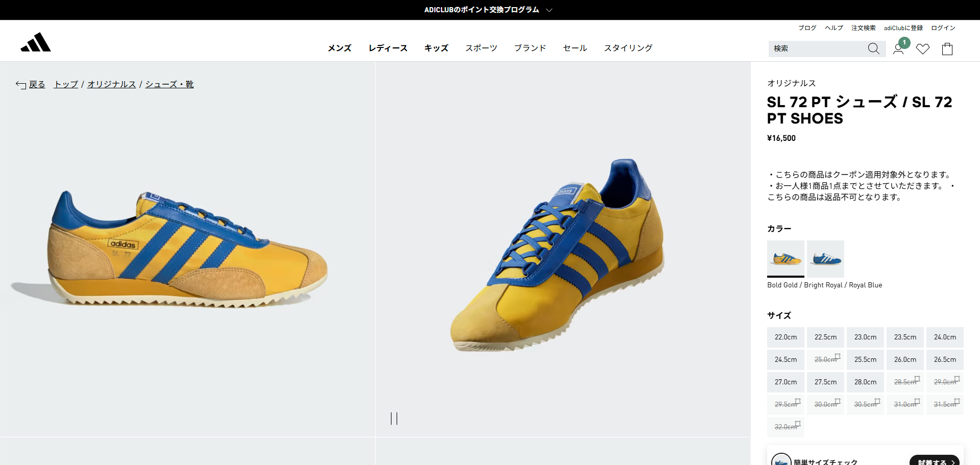Click the sold-out 31.0cm size notification
The image size is (980, 465).
pos(905,405)
